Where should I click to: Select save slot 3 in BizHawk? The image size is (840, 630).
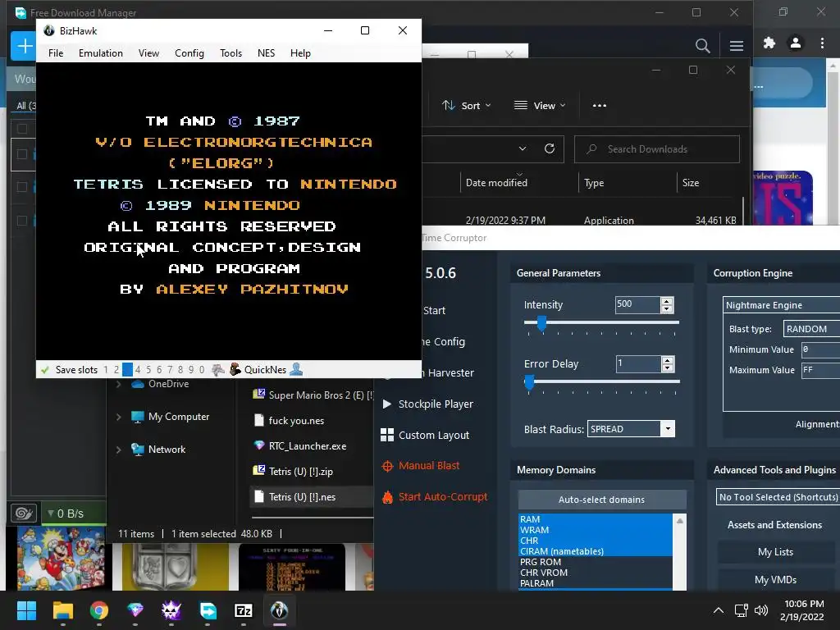coord(127,370)
